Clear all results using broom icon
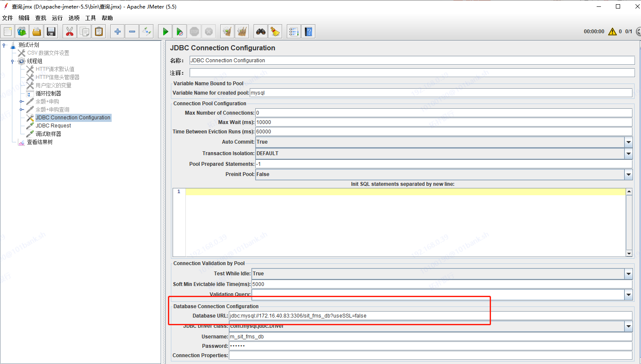Viewport: 641px width, 364px height. point(242,31)
